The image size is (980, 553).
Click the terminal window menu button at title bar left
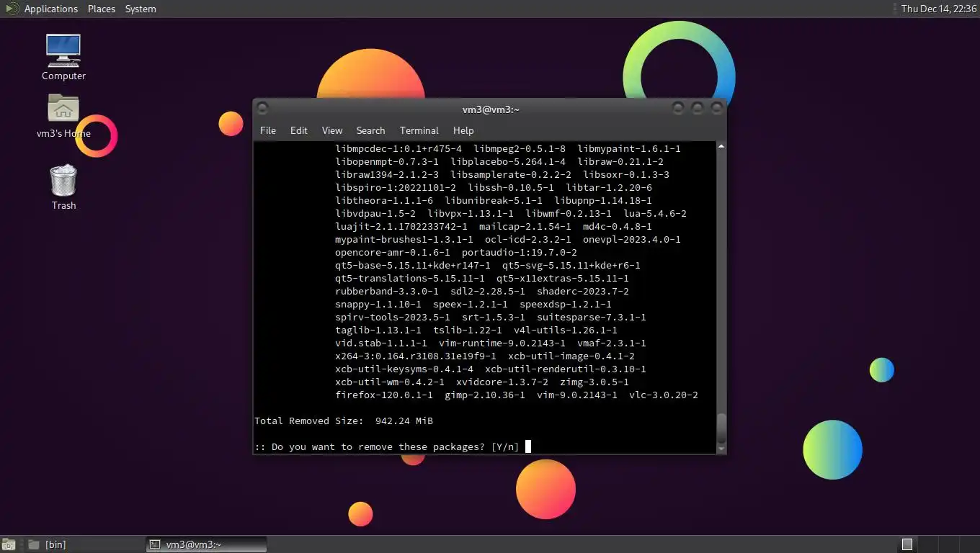[263, 109]
